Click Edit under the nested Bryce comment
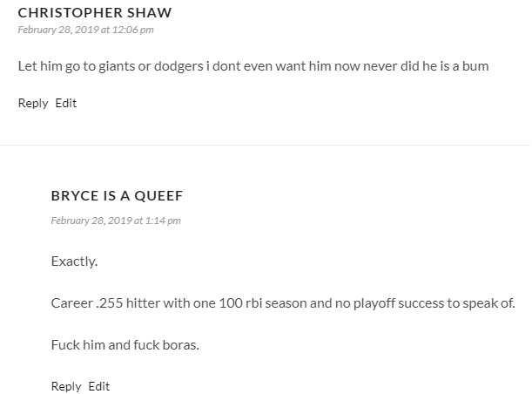 [x=99, y=386]
